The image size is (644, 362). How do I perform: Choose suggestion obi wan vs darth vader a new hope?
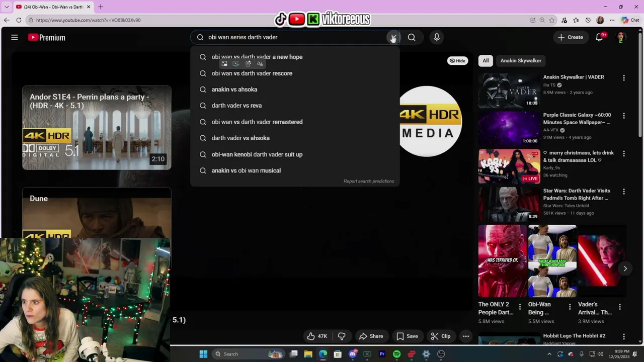[x=295, y=57]
